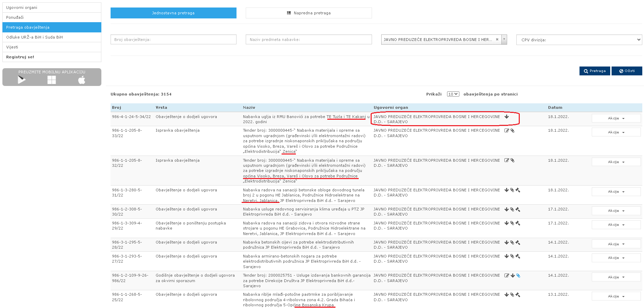644x308 pixels.
Task: Click the Naziv column header
Action: (249, 107)
